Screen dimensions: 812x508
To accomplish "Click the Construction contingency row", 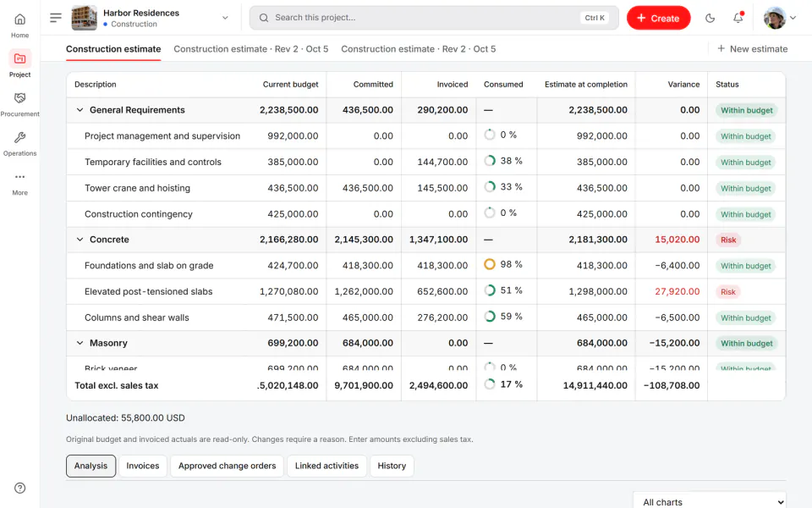I will coord(425,214).
